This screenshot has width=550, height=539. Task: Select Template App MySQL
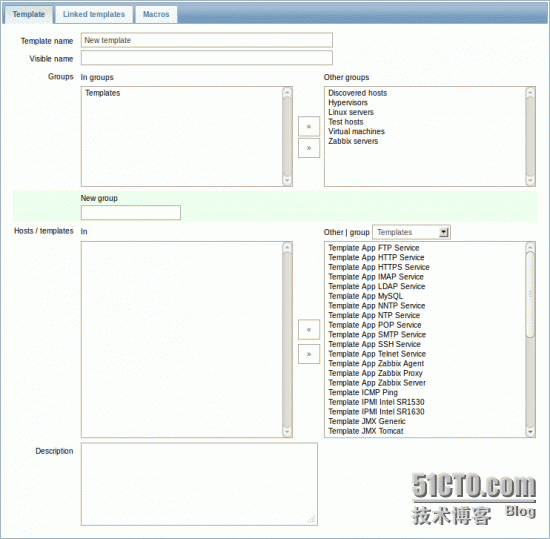click(x=365, y=296)
